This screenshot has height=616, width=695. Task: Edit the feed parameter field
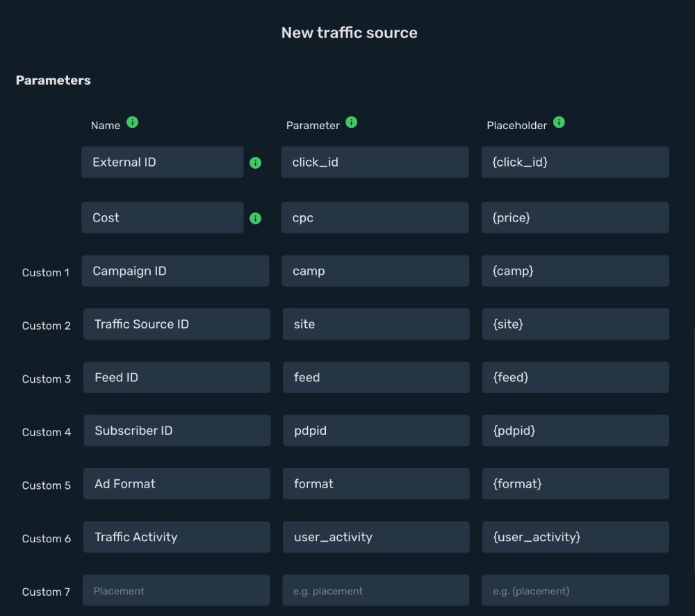(376, 377)
